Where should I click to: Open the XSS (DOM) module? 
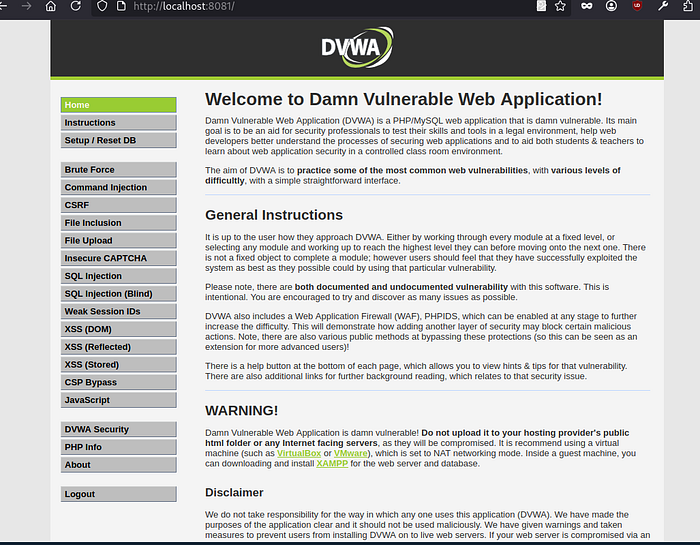coord(119,329)
